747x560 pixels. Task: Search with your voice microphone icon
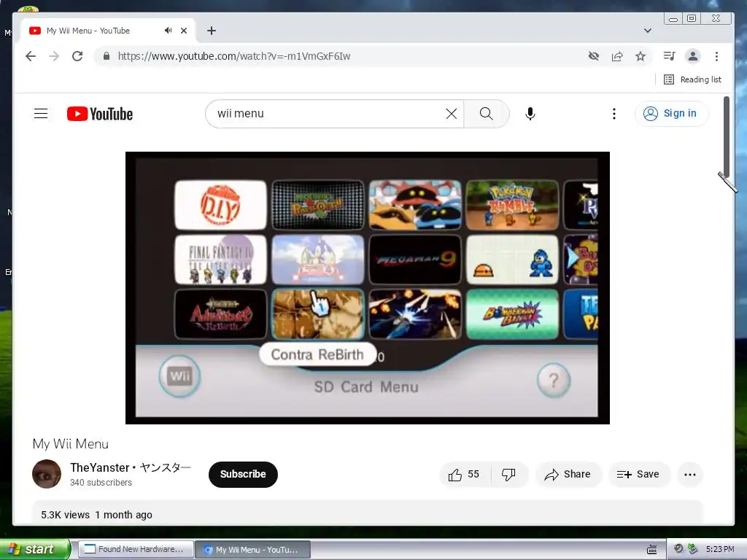[x=530, y=113]
